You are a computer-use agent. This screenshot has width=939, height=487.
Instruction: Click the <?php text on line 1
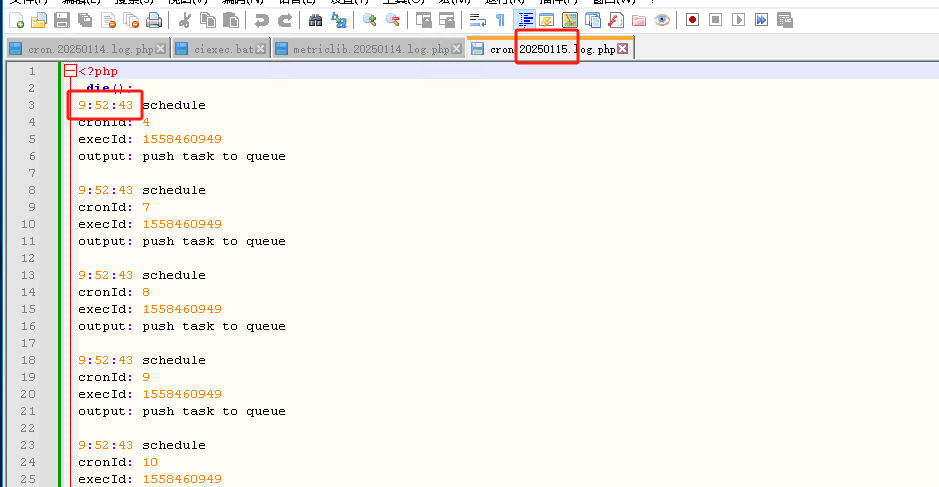tap(98, 71)
